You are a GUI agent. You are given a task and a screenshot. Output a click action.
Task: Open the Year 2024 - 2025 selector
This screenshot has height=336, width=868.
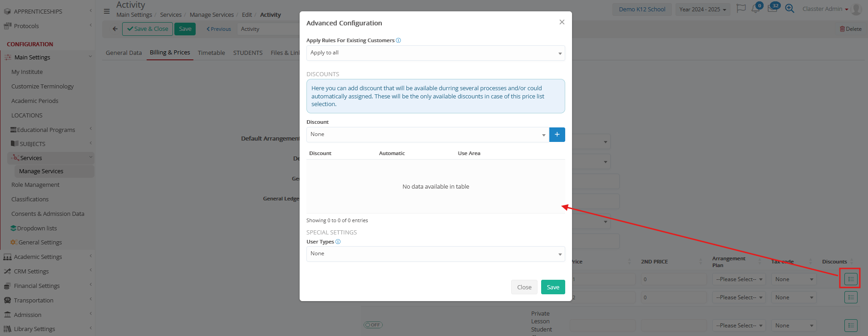tap(702, 10)
